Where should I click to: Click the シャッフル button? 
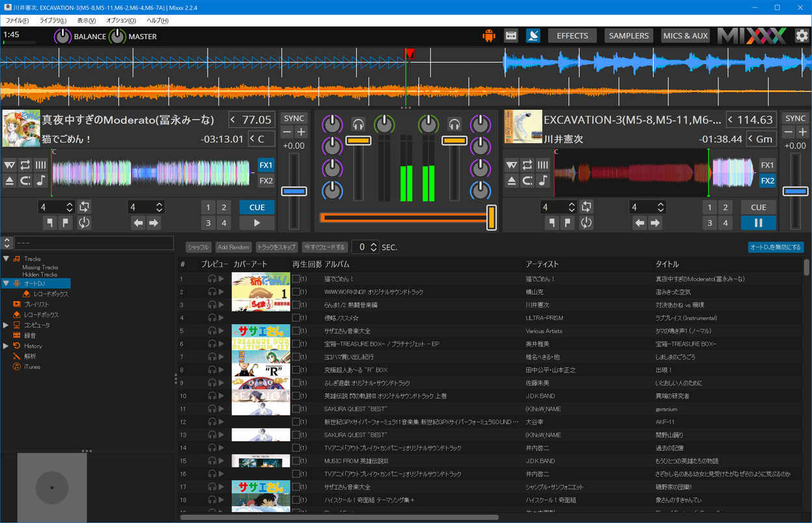click(x=198, y=247)
